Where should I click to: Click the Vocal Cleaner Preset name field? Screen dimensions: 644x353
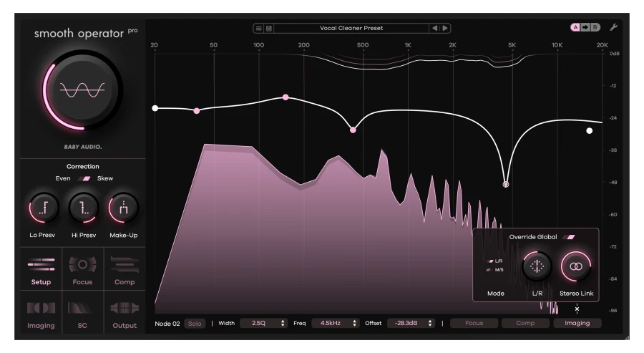pyautogui.click(x=351, y=29)
